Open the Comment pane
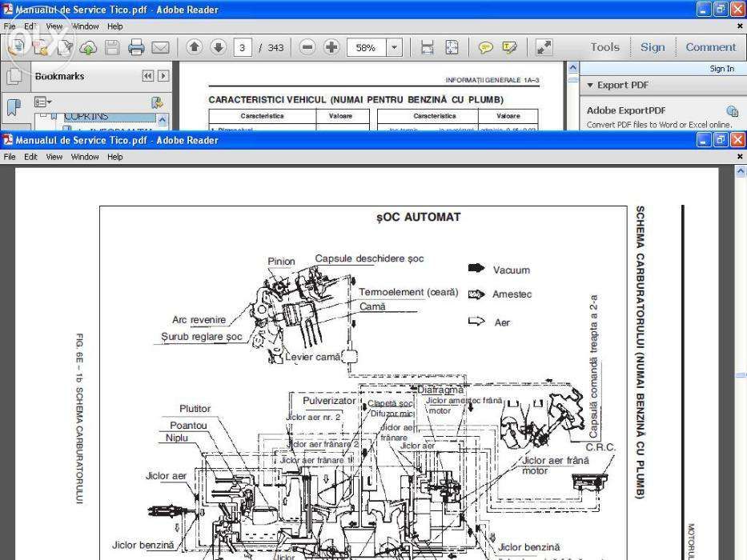747x560 pixels. (x=711, y=47)
